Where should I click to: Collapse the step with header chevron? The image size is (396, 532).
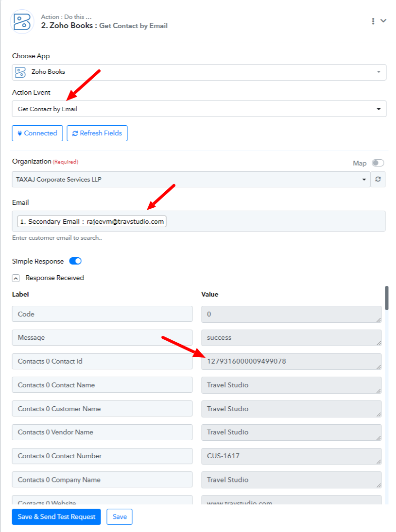pos(383,21)
